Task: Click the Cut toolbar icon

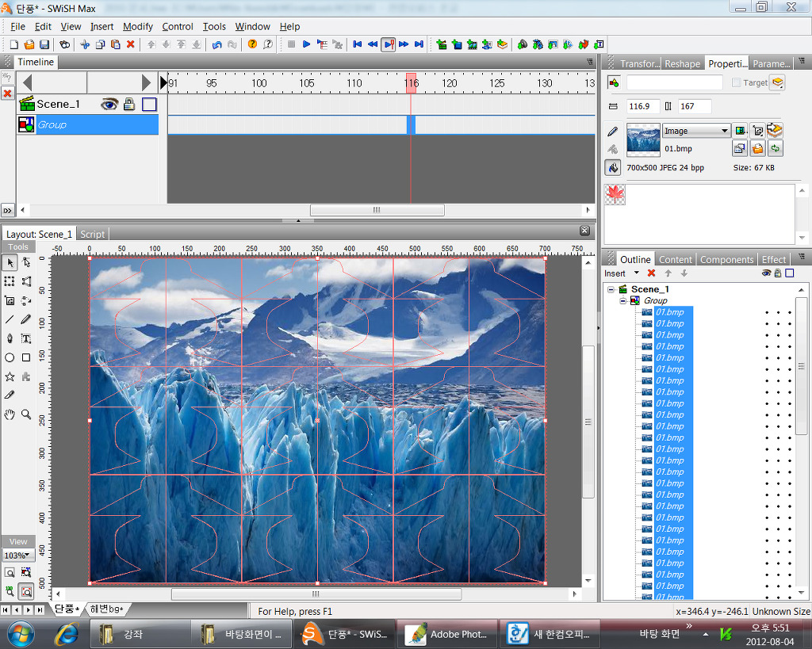Action: pos(85,44)
